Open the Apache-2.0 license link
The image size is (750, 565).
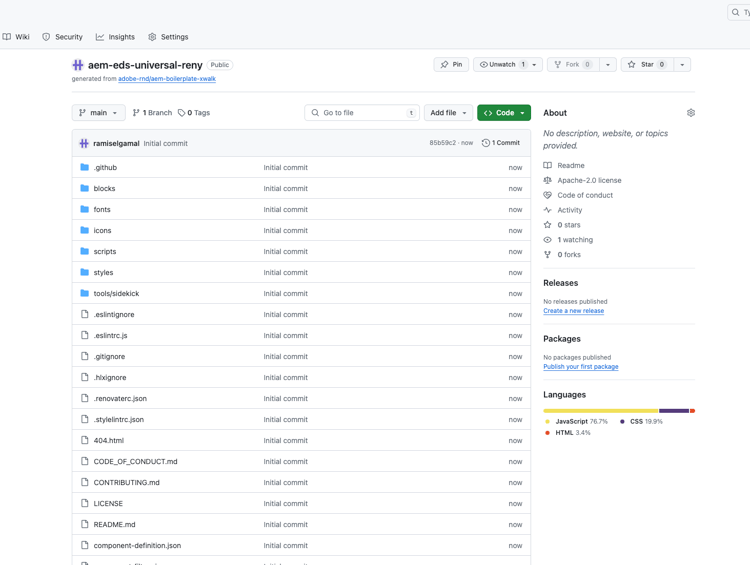589,180
